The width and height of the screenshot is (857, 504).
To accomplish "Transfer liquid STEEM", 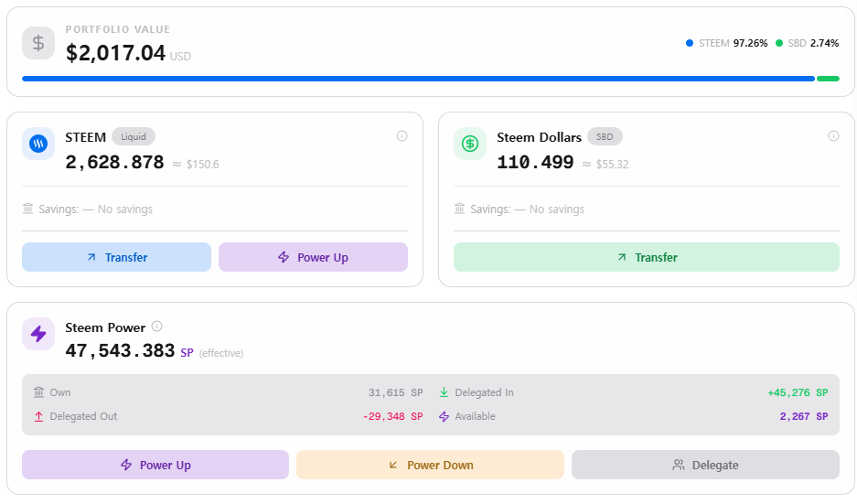I will (116, 257).
